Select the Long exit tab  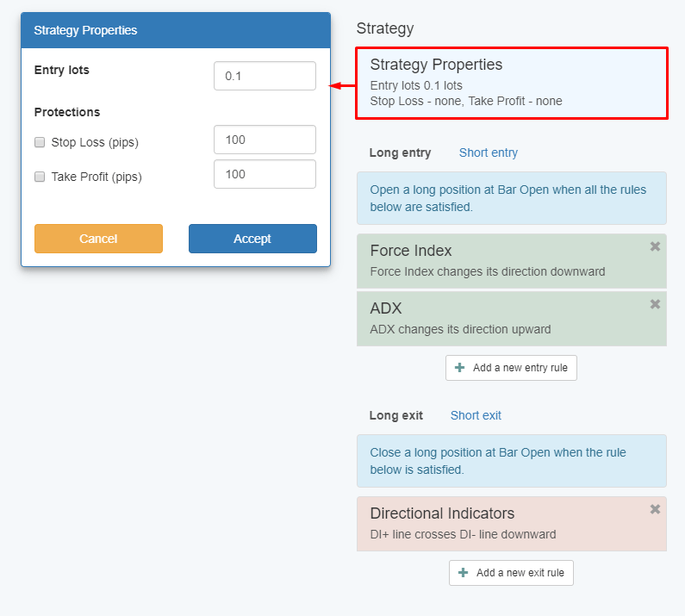coord(395,415)
